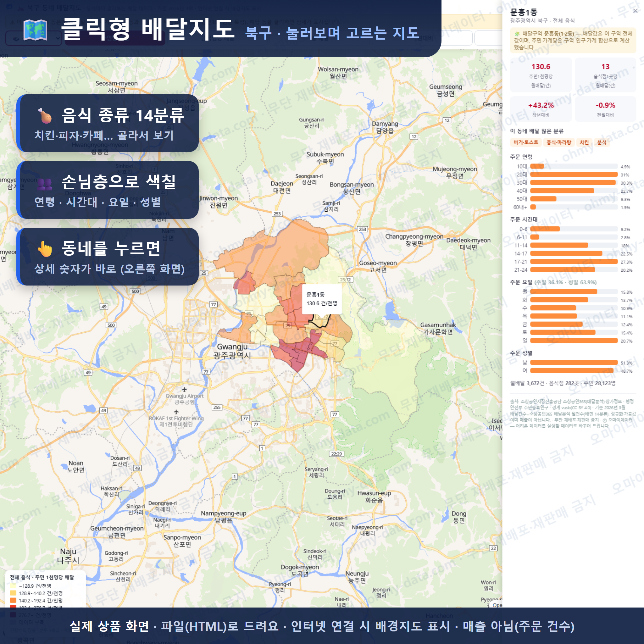Image resolution: width=644 pixels, height=644 pixels.
Task: Click the green puzzle piece icon in the notice
Action: coord(517,34)
